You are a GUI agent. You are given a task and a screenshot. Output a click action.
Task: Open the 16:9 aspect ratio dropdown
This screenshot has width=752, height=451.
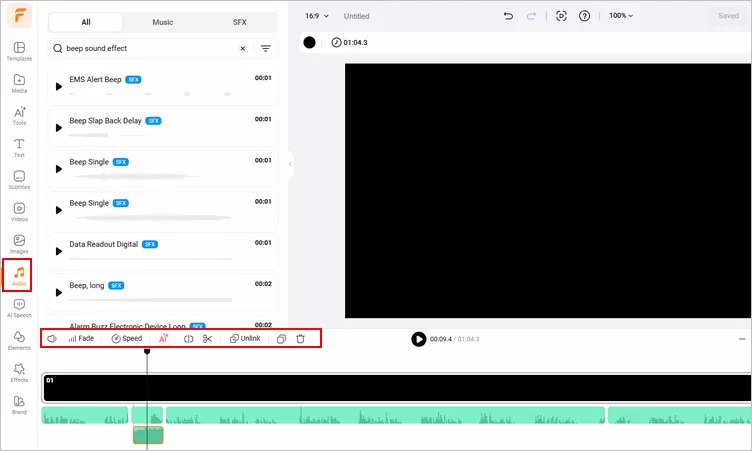pos(317,16)
